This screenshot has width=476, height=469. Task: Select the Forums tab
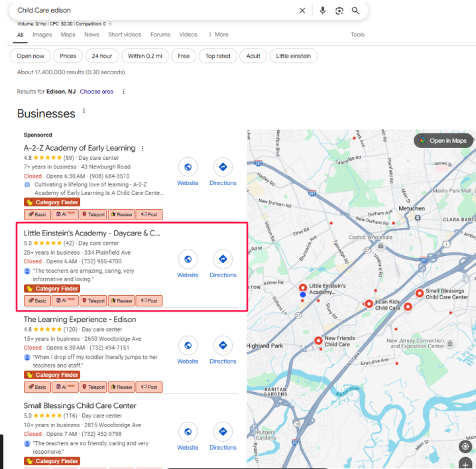[x=160, y=34]
